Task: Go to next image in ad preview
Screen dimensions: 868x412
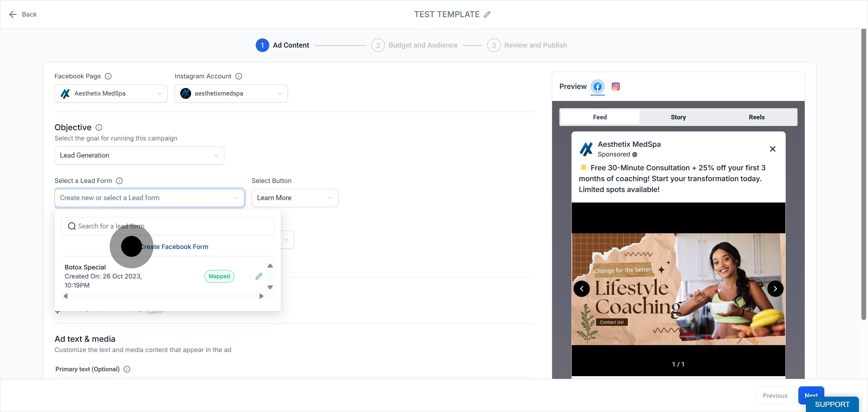Action: tap(775, 289)
